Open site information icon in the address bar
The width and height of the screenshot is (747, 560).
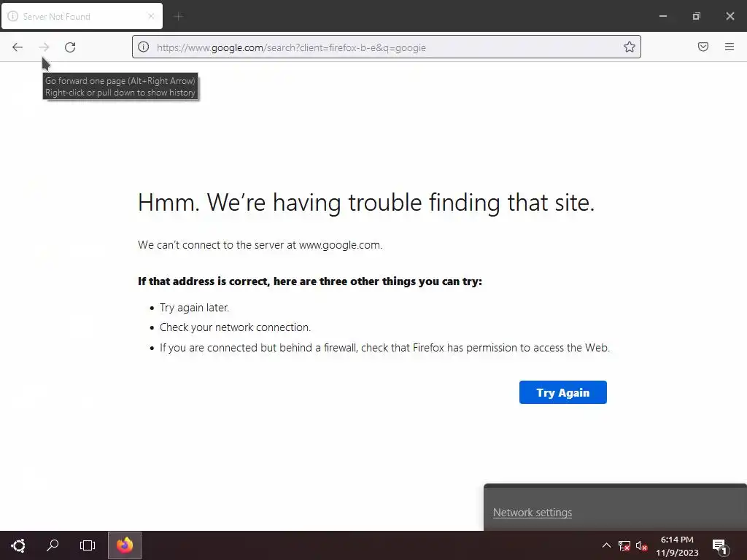coord(144,47)
